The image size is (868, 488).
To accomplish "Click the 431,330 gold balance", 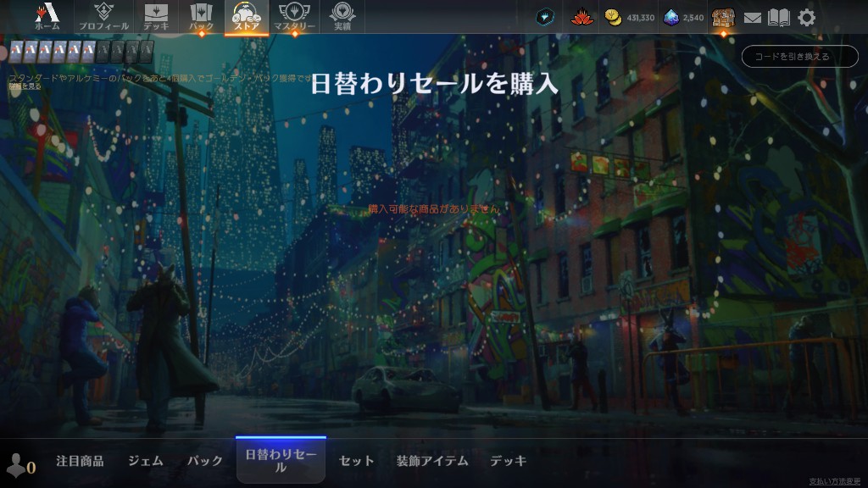I will (x=641, y=18).
